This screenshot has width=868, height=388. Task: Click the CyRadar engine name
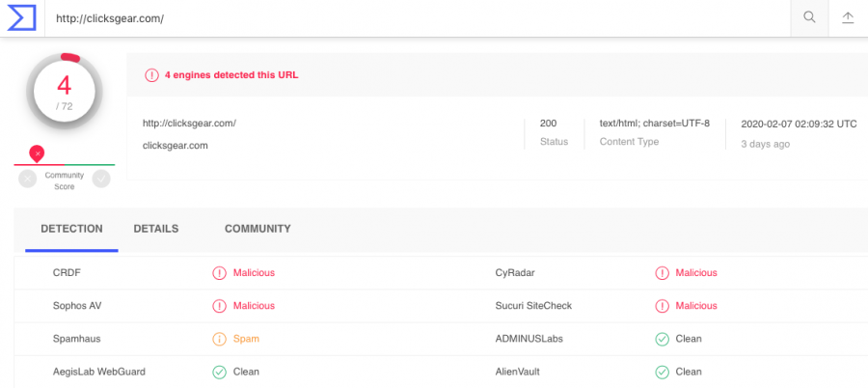pos(515,273)
